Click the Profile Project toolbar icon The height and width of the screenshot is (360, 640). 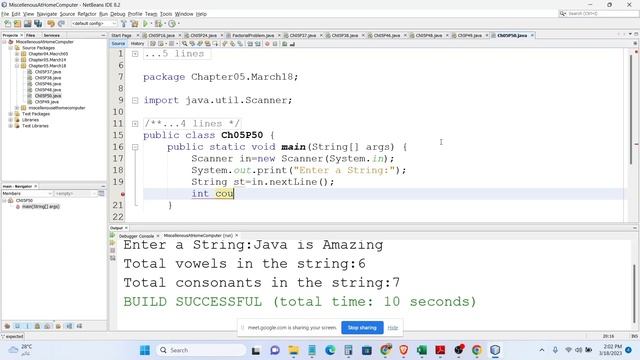[171, 24]
